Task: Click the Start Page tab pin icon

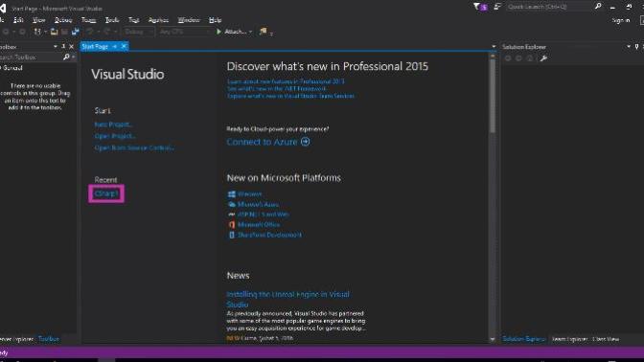Action: (x=115, y=47)
